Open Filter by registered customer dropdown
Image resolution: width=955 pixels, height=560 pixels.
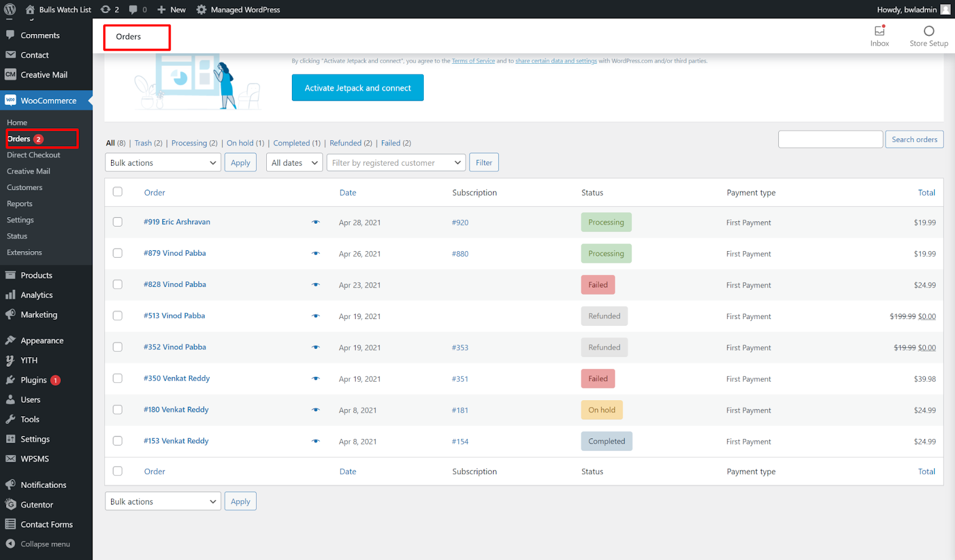click(396, 163)
